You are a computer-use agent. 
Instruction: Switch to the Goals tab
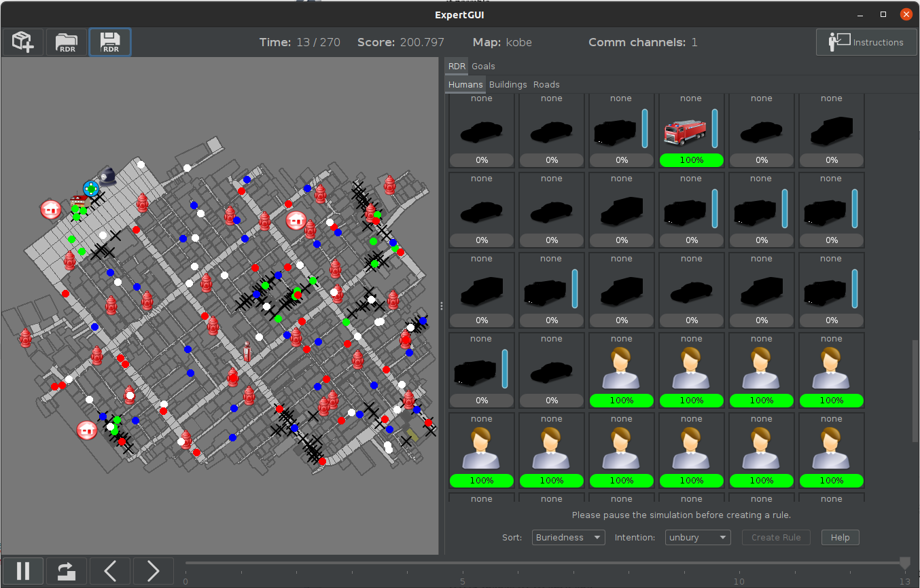[x=484, y=66]
